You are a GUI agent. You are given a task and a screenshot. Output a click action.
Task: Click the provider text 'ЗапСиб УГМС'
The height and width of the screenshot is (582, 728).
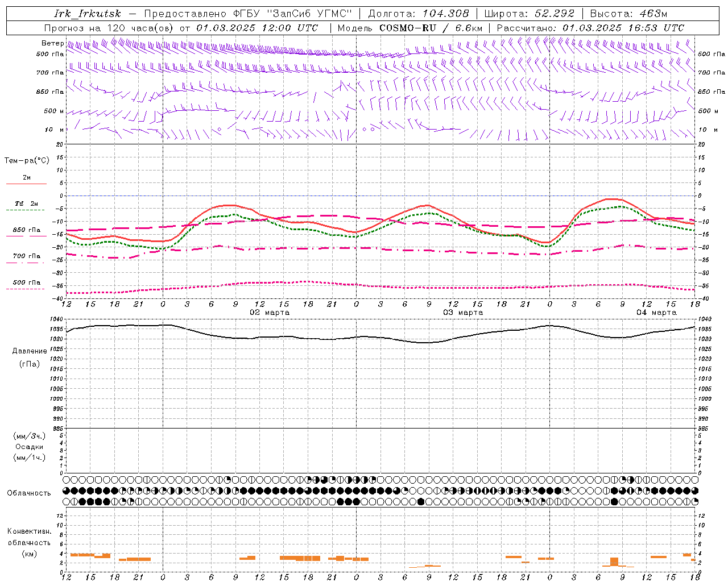click(310, 14)
